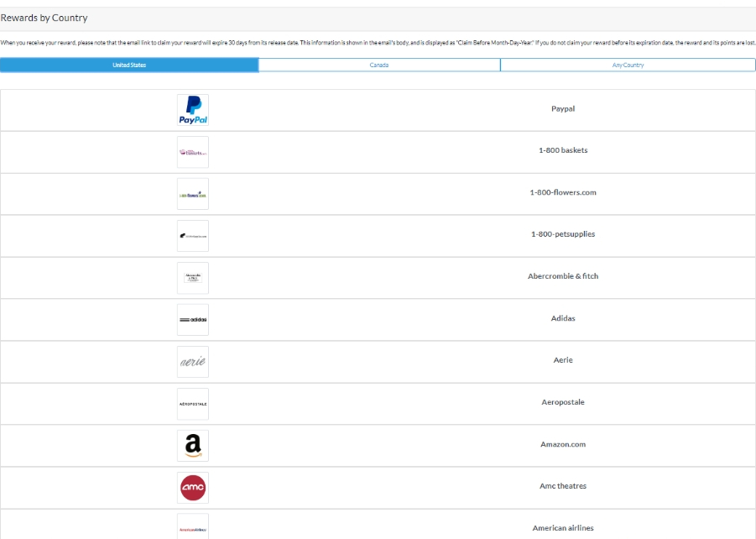Click the American Airlines logo
Image resolution: width=756 pixels, height=539 pixels.
tap(193, 526)
